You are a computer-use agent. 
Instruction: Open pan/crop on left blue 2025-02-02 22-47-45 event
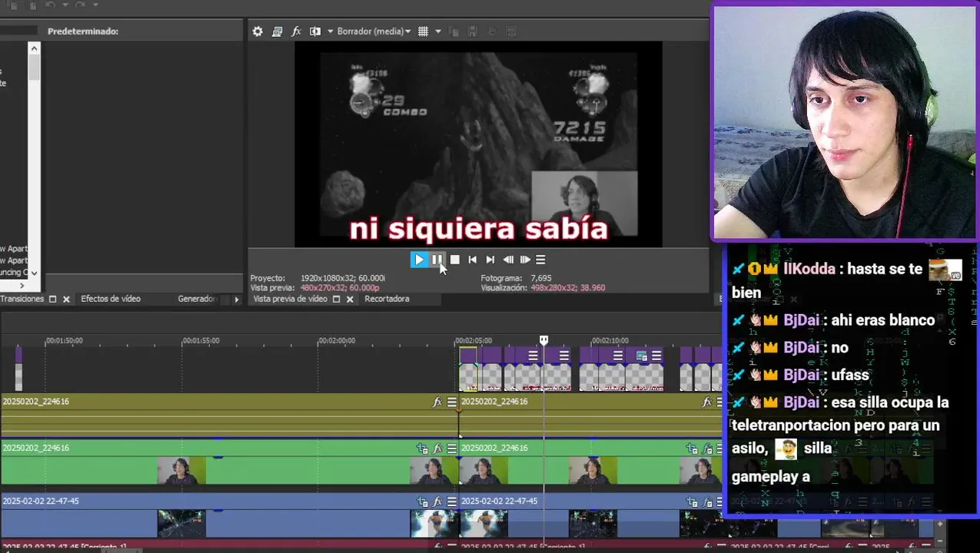[422, 502]
